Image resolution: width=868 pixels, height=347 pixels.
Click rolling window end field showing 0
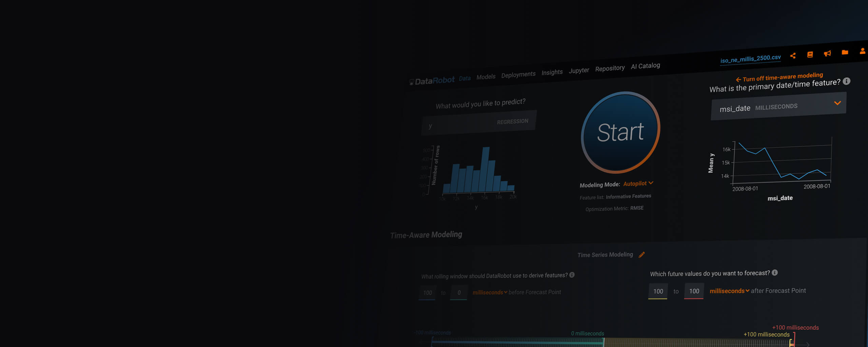pos(459,292)
